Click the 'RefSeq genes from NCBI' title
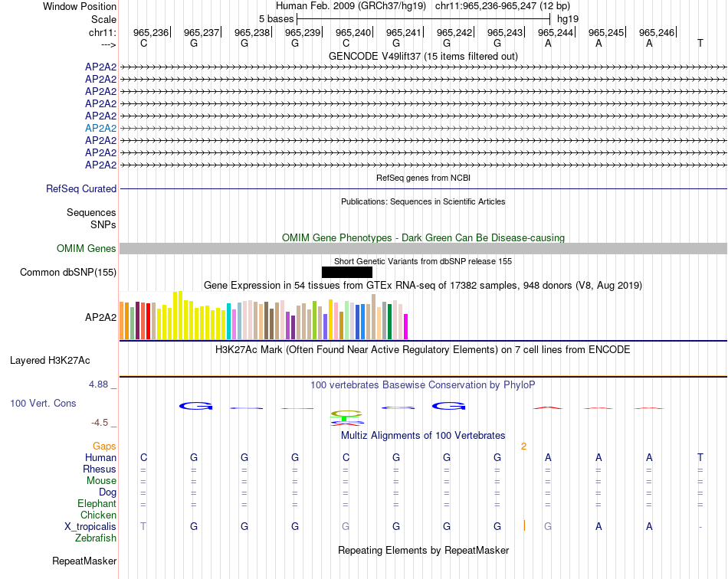Viewport: 728px width, 579px height. click(x=424, y=178)
